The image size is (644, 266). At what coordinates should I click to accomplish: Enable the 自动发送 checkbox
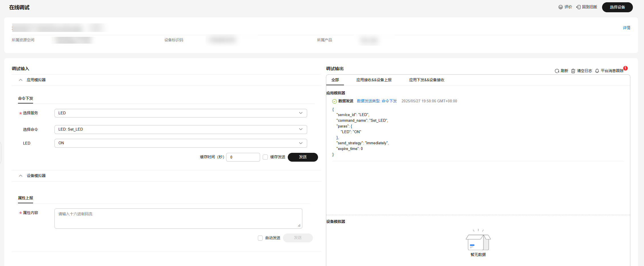260,238
